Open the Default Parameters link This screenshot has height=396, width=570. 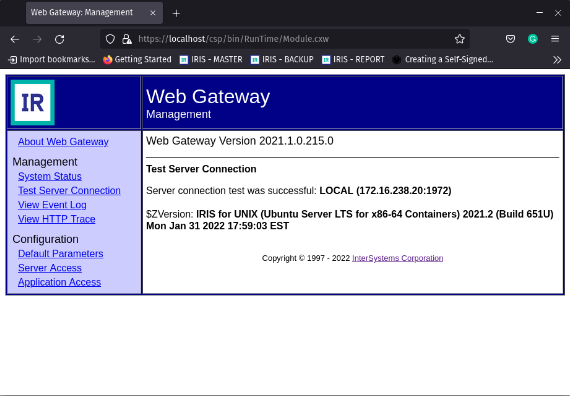[61, 253]
